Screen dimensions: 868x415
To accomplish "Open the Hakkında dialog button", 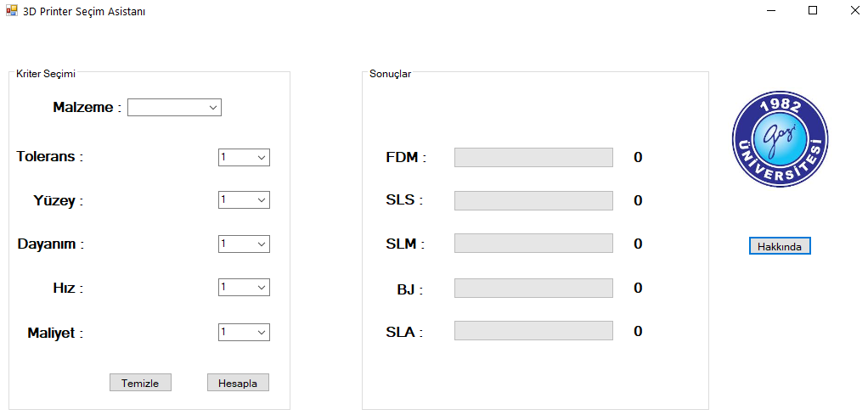I will point(780,246).
